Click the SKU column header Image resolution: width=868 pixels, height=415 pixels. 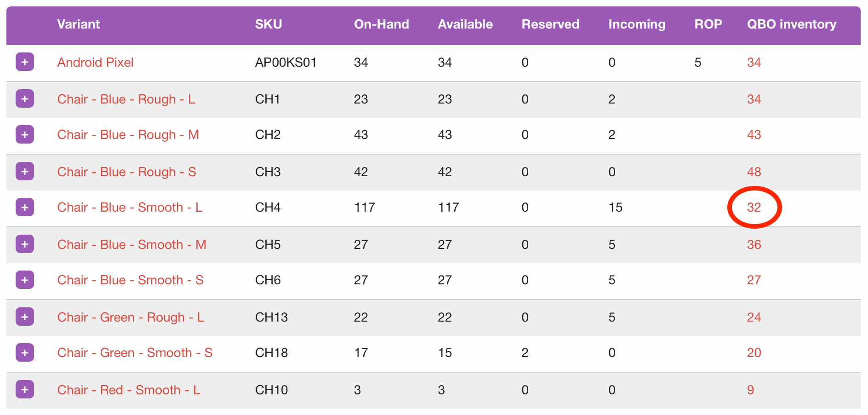click(x=268, y=24)
